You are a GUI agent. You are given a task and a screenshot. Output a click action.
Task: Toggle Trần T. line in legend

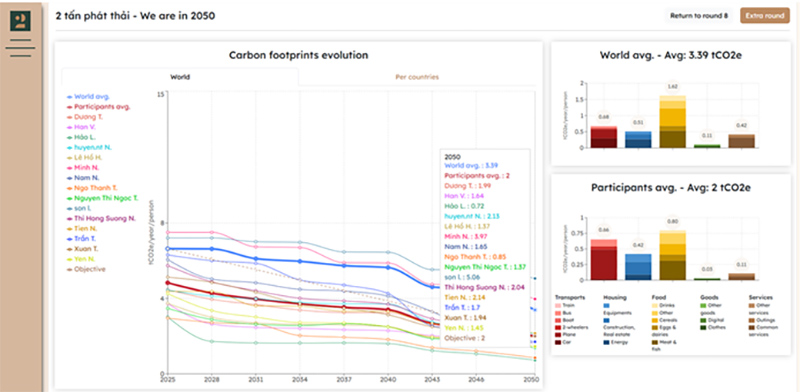pyautogui.click(x=82, y=238)
